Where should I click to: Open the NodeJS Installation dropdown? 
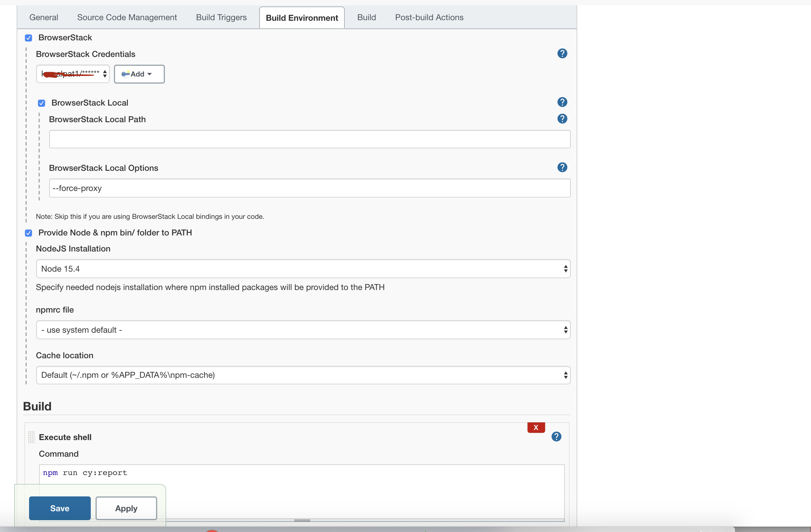(x=303, y=269)
